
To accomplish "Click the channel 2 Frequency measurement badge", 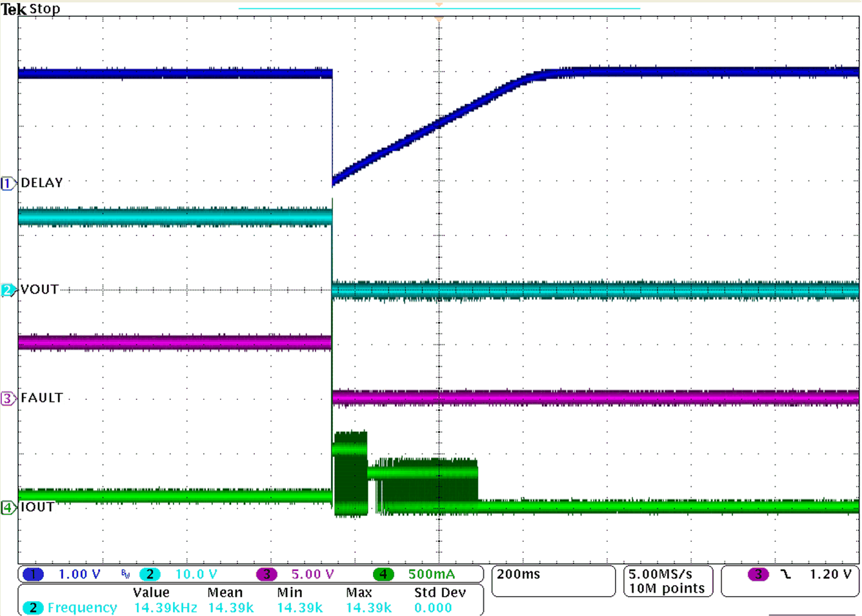I will click(33, 608).
